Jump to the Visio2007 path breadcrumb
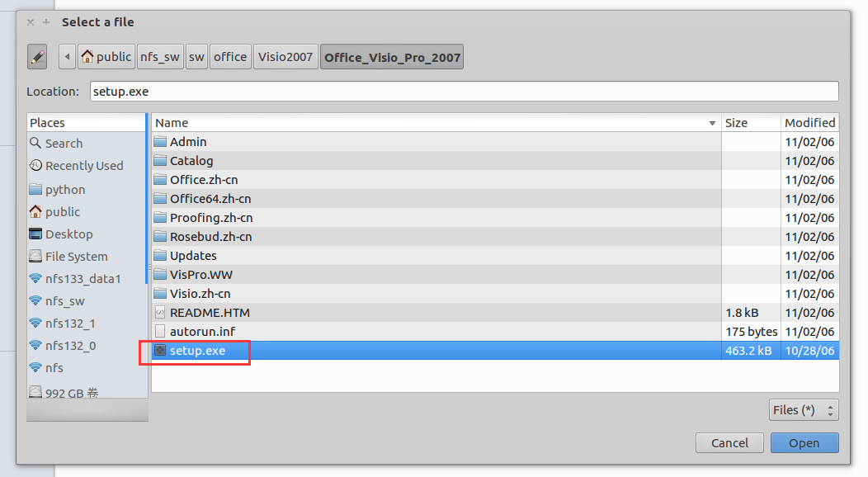Image resolution: width=868 pixels, height=477 pixels. [x=285, y=56]
